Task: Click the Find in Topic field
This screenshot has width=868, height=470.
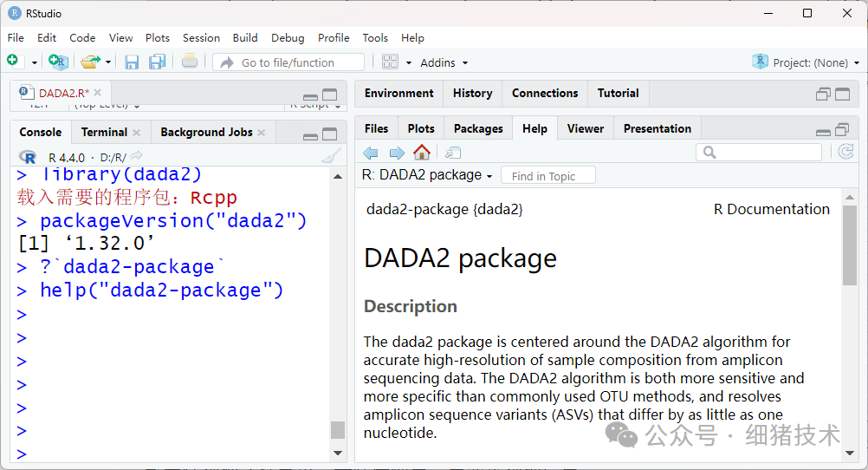Action: point(547,176)
